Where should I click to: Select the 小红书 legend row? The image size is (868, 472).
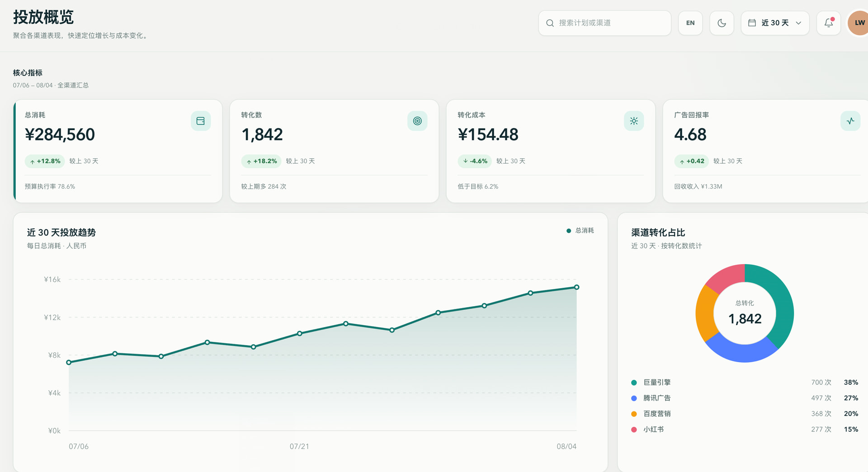(x=745, y=430)
